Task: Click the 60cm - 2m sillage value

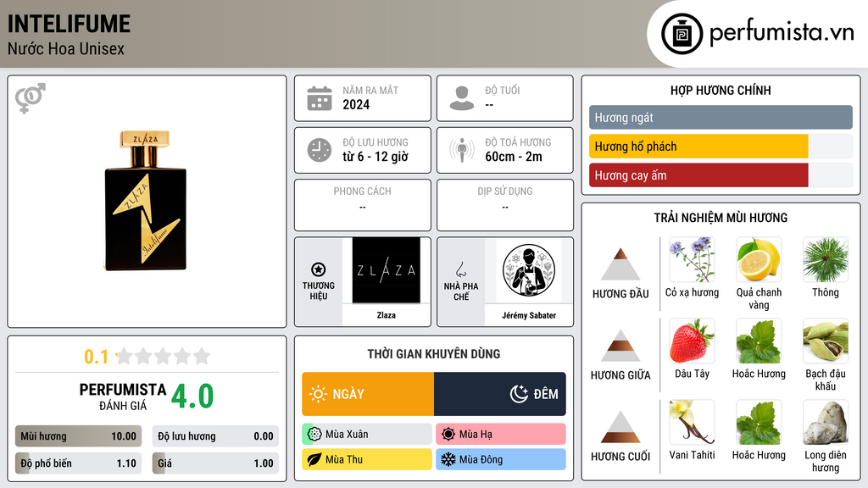Action: coord(514,157)
